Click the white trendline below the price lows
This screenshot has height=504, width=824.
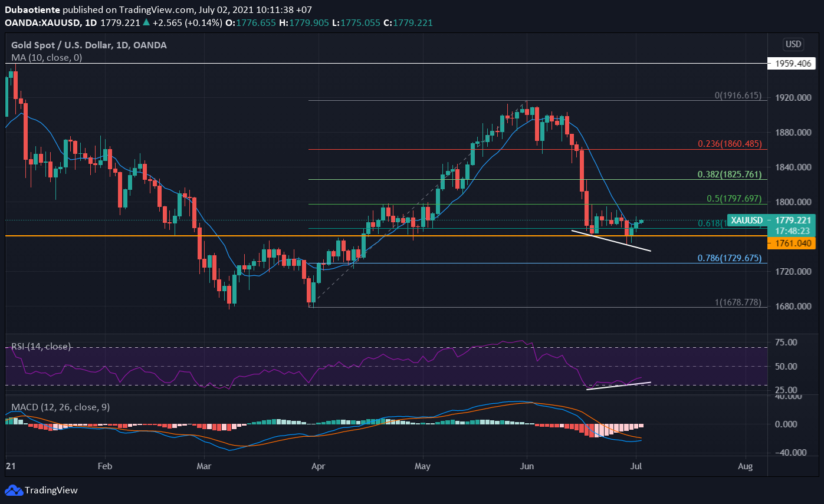[x=611, y=241]
